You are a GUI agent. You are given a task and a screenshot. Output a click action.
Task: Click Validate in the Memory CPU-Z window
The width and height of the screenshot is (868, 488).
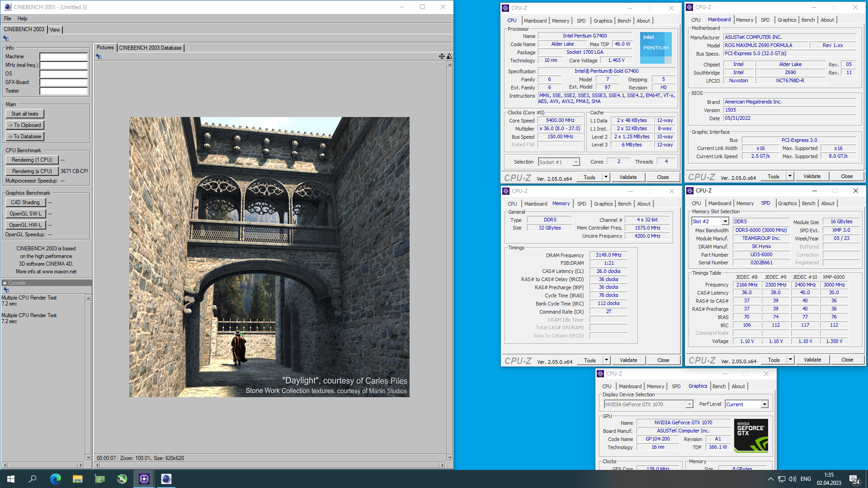(628, 360)
